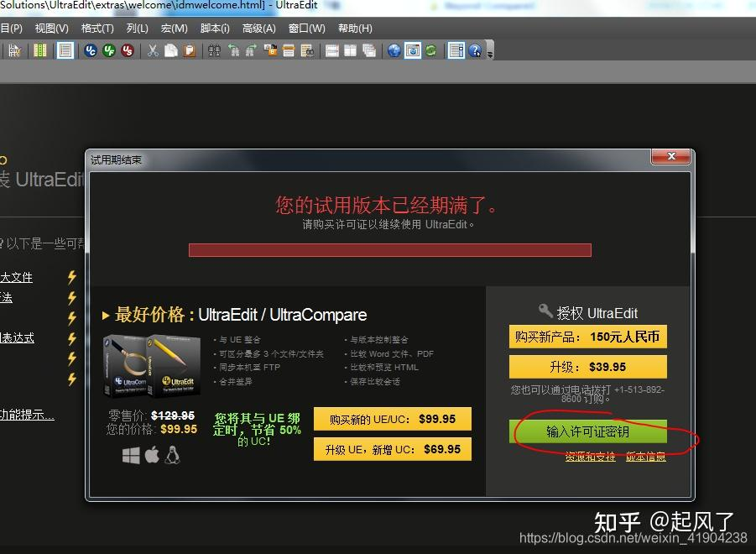Click the Find Previous arrow icon
The image size is (756, 554).
234,50
